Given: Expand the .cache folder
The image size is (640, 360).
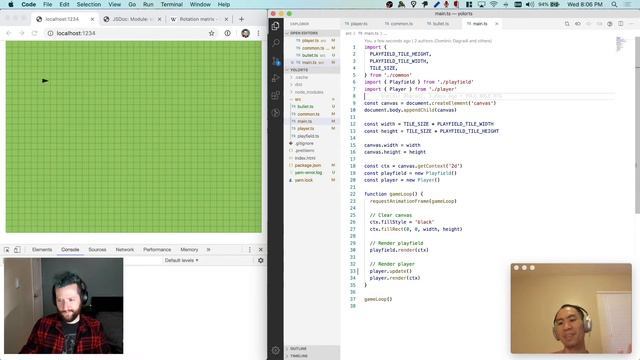Looking at the screenshot, I should (x=312, y=77).
